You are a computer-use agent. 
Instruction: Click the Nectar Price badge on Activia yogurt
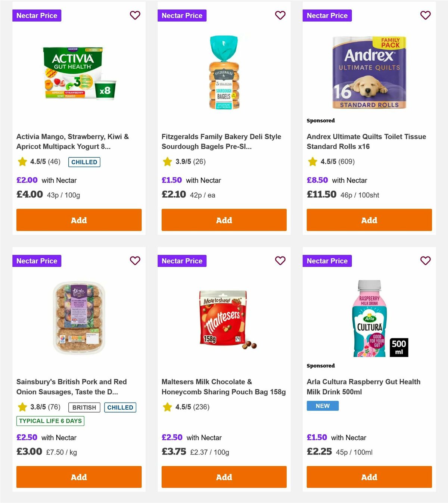(x=37, y=15)
